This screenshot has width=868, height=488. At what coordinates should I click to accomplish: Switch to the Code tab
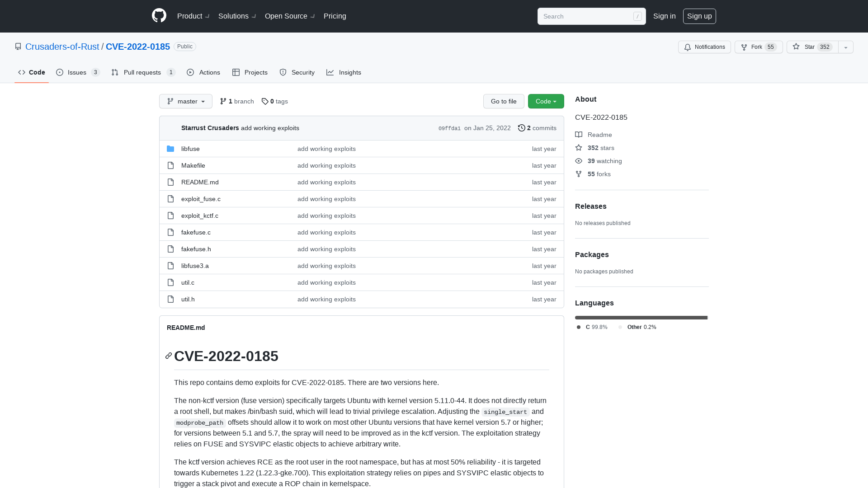click(32, 72)
